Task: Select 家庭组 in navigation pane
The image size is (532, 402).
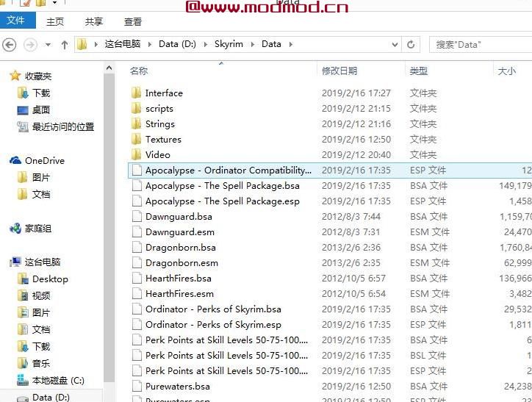Action: (38, 229)
